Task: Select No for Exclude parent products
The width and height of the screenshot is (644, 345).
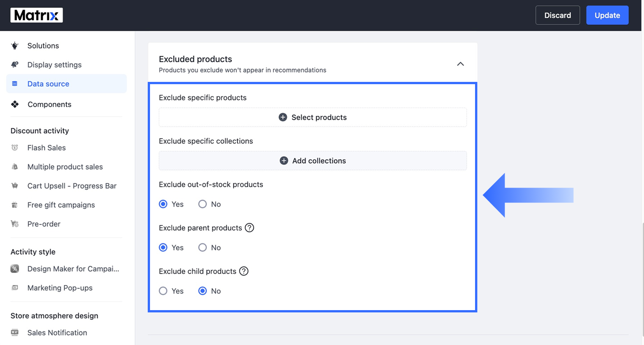Action: 203,248
